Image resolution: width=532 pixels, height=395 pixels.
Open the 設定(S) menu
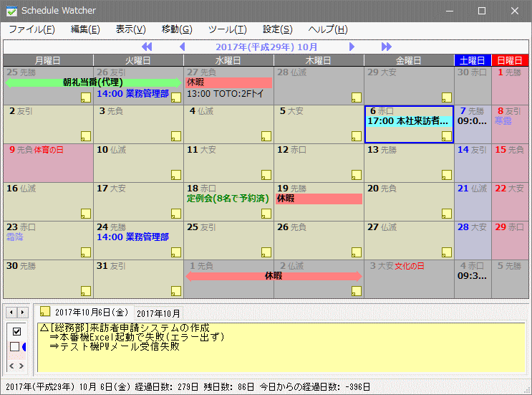(278, 29)
